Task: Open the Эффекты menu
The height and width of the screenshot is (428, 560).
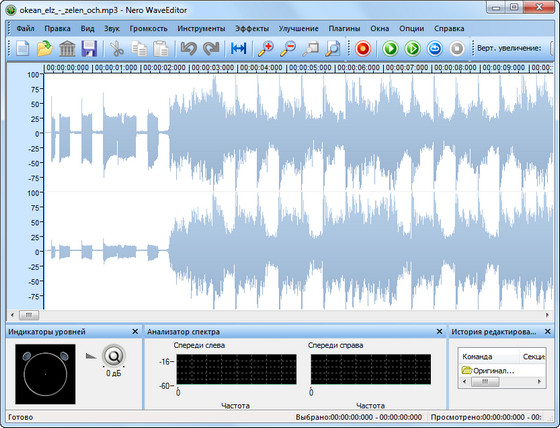Action: pyautogui.click(x=252, y=29)
